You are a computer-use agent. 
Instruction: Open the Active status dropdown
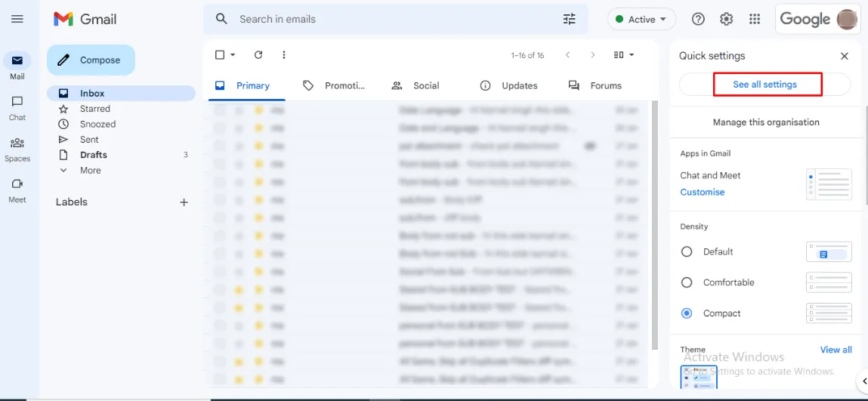click(641, 19)
